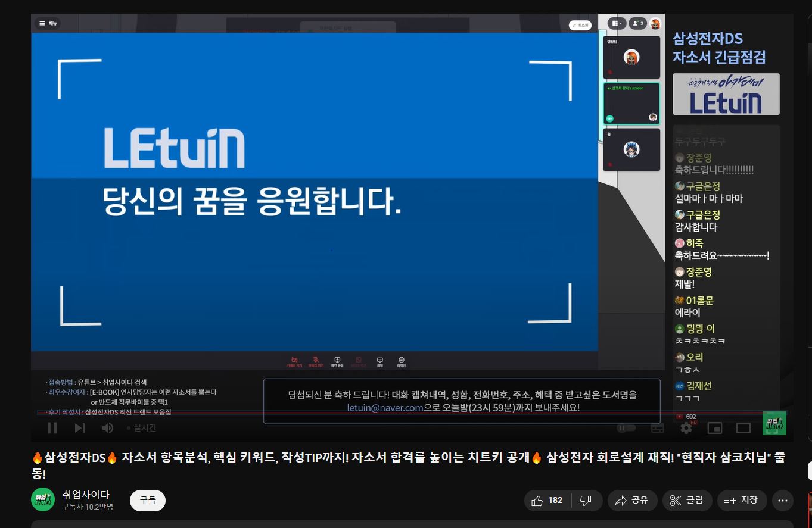This screenshot has width=812, height=528.
Task: Like the video with 182 likes
Action: (x=547, y=501)
